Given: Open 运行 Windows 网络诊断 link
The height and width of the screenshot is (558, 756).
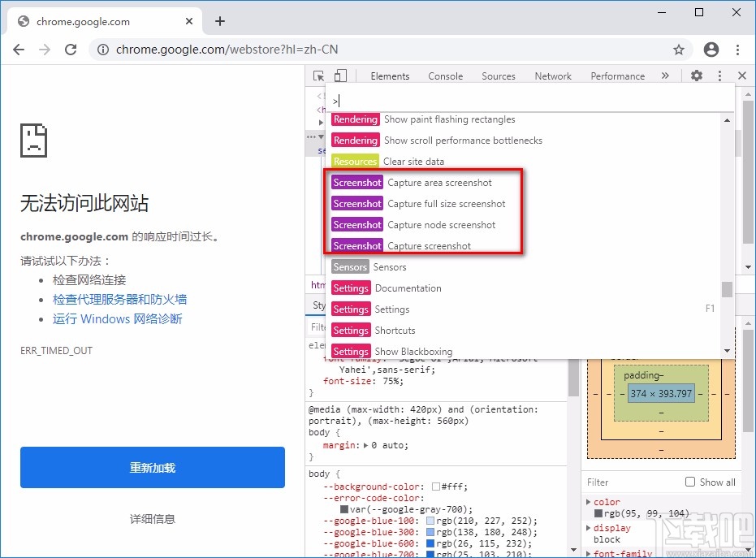Looking at the screenshot, I should (x=117, y=318).
